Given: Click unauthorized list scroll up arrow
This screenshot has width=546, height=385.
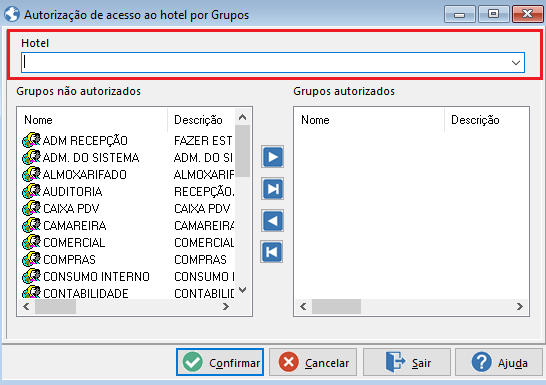Looking at the screenshot, I should 243,117.
